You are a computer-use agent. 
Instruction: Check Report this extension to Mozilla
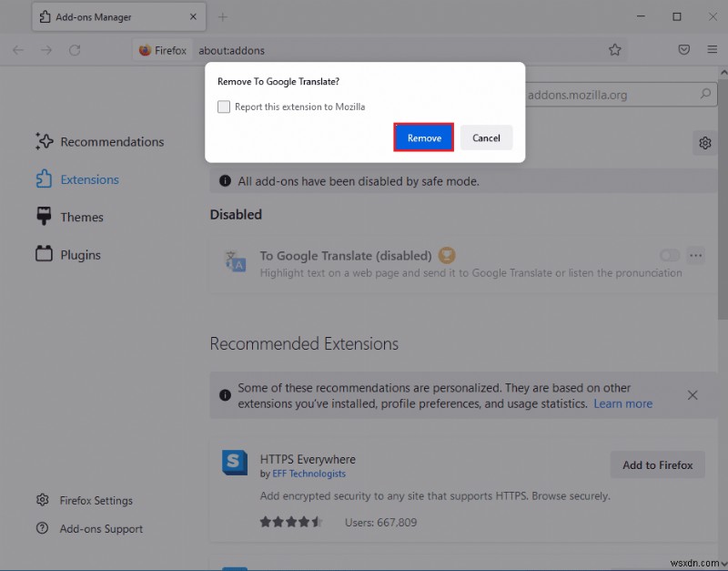coord(224,107)
